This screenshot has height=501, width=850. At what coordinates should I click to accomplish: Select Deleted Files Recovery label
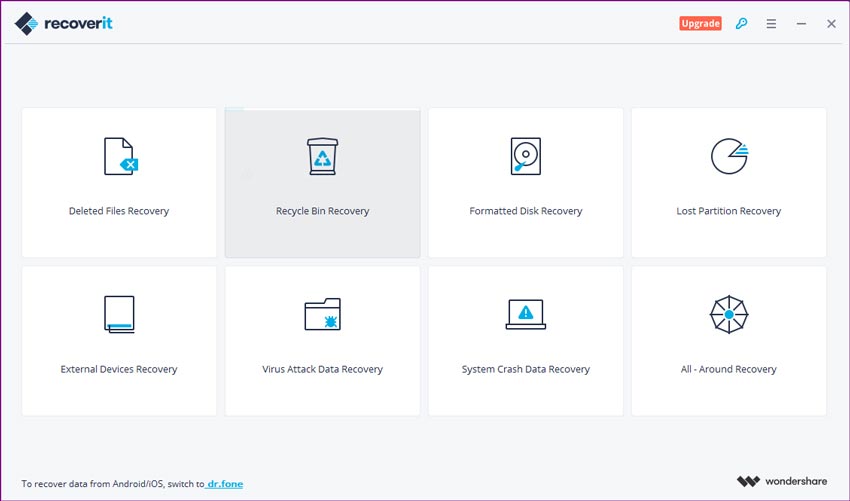(x=119, y=211)
